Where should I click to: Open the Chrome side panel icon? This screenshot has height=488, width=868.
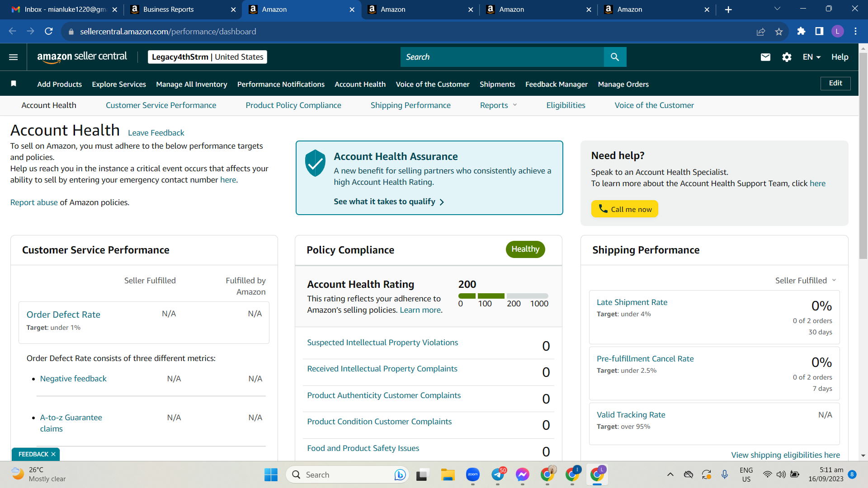(819, 31)
